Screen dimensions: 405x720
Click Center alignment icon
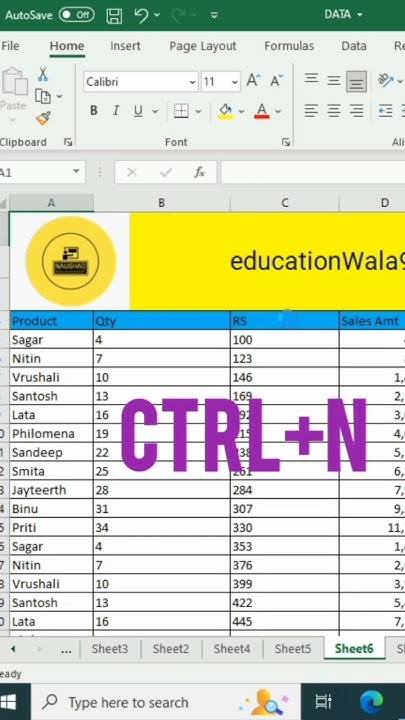(334, 111)
